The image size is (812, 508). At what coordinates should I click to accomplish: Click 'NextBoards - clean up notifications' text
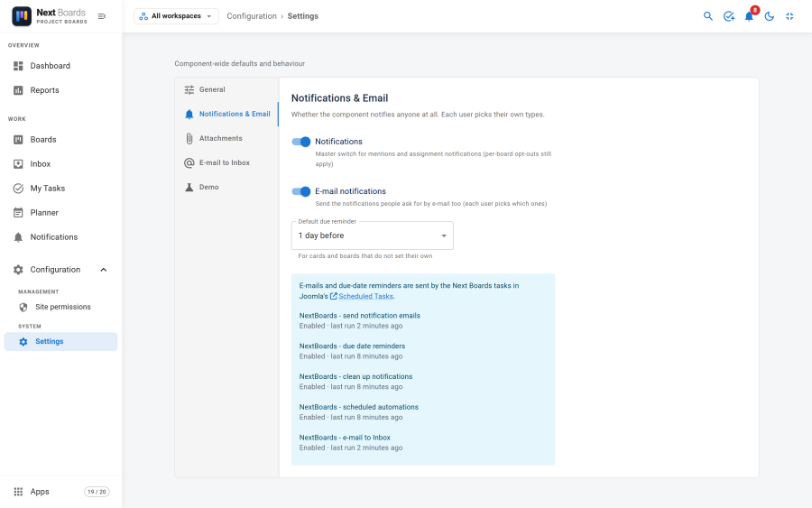(x=355, y=376)
